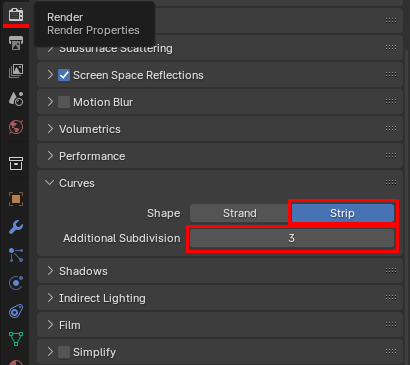Viewport: 410px width, 365px height.
Task: Enable the Motion Blur checkbox
Action: point(64,102)
